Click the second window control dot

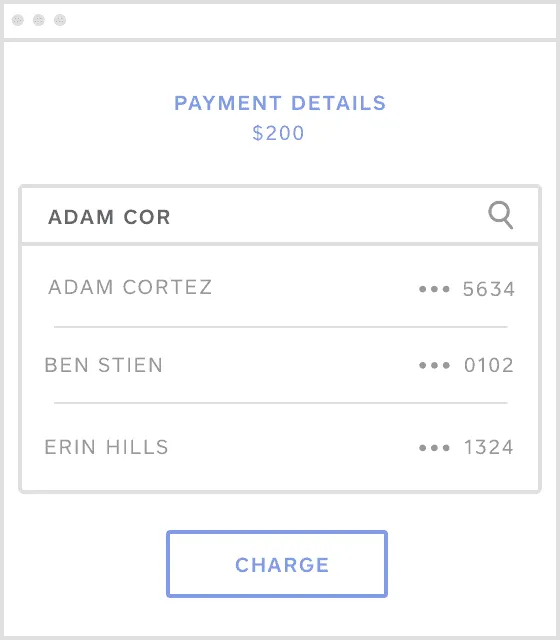tap(39, 20)
